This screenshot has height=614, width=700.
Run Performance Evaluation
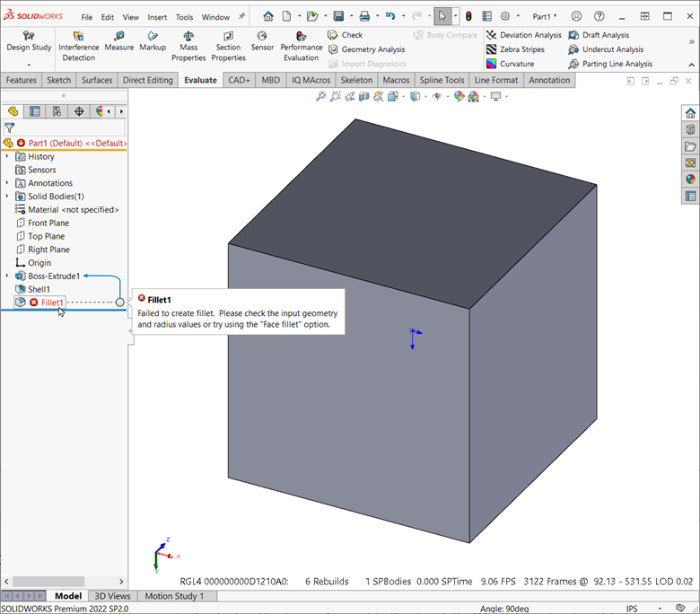click(x=302, y=47)
